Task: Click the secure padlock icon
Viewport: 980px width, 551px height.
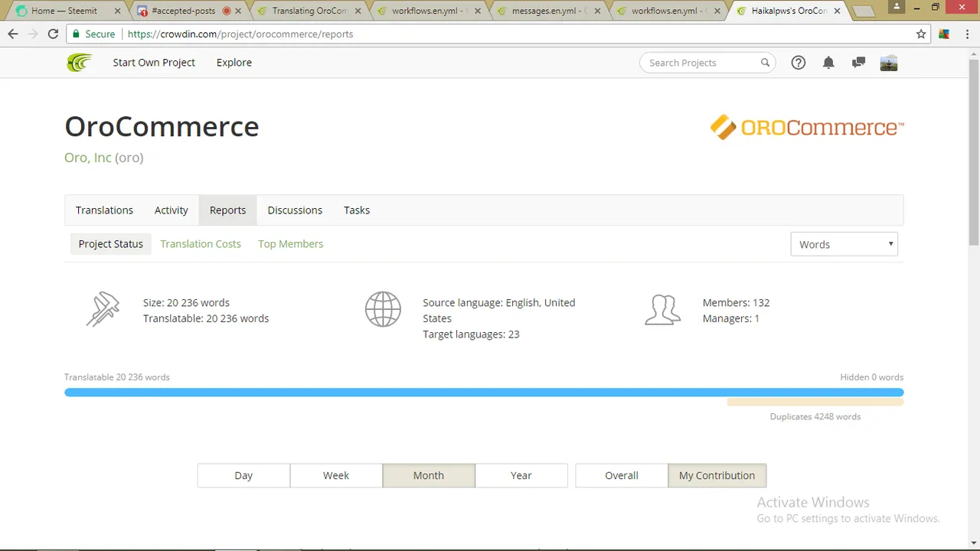Action: (75, 34)
